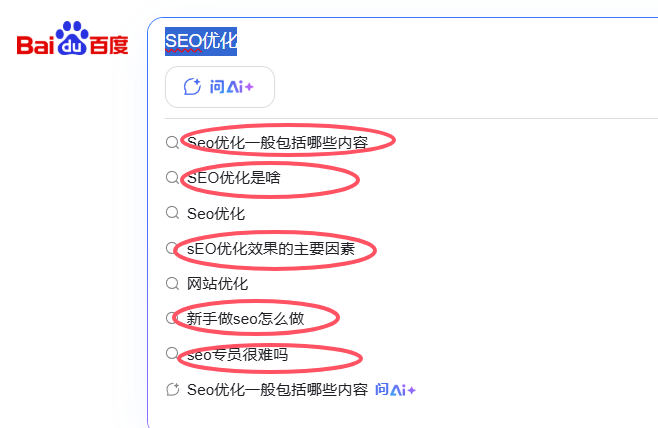Choose the 网站优化 suggestion
The height and width of the screenshot is (428, 658).
(x=217, y=284)
